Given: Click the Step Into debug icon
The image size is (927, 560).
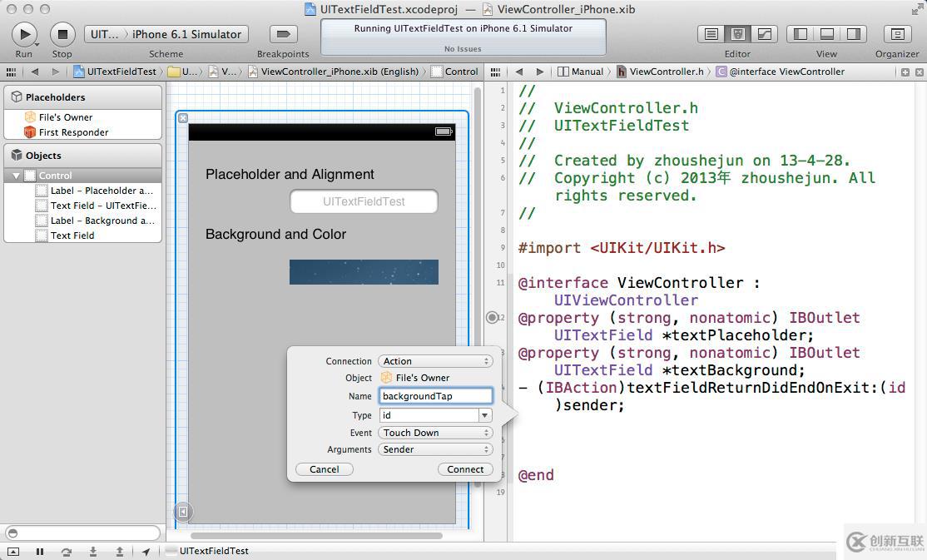Looking at the screenshot, I should click(x=92, y=551).
